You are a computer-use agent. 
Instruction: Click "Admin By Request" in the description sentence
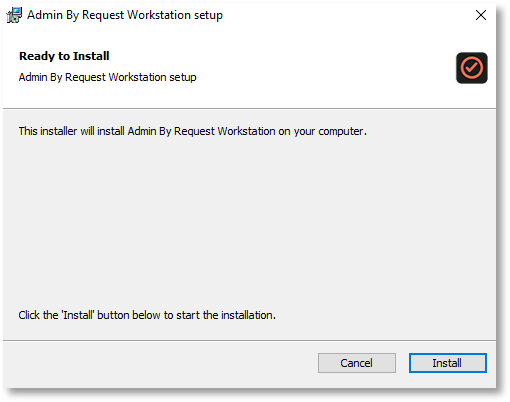pos(171,131)
